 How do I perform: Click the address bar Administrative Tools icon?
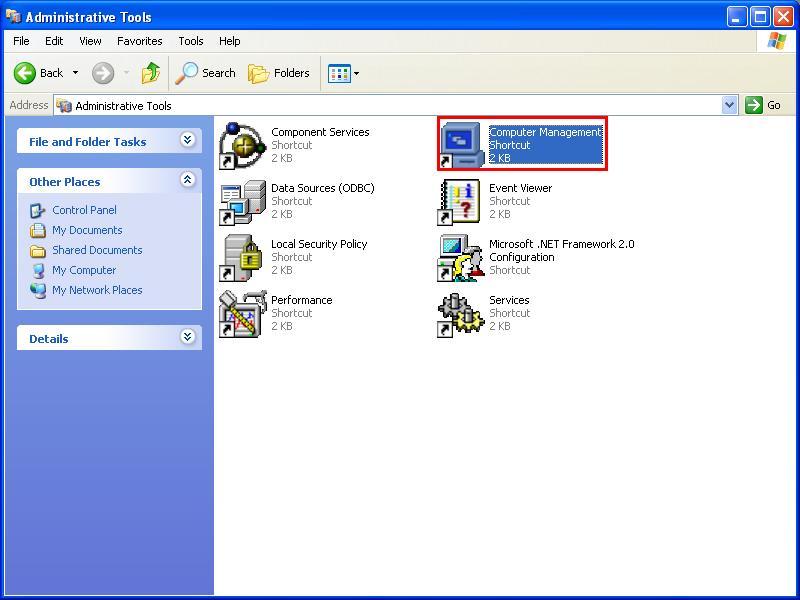[64, 106]
